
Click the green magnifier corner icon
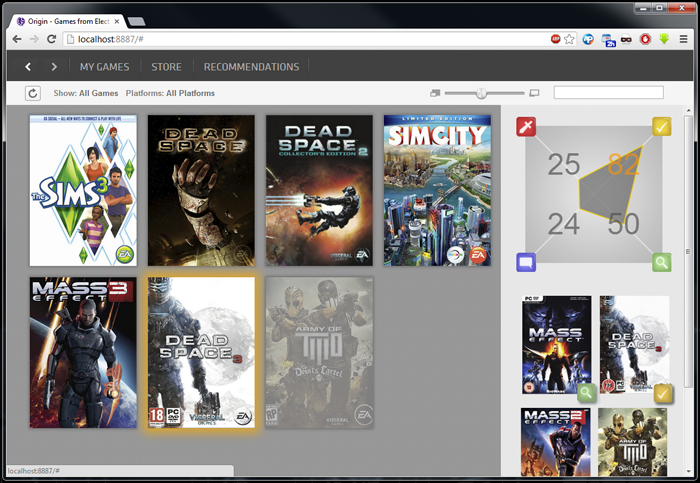point(662,262)
